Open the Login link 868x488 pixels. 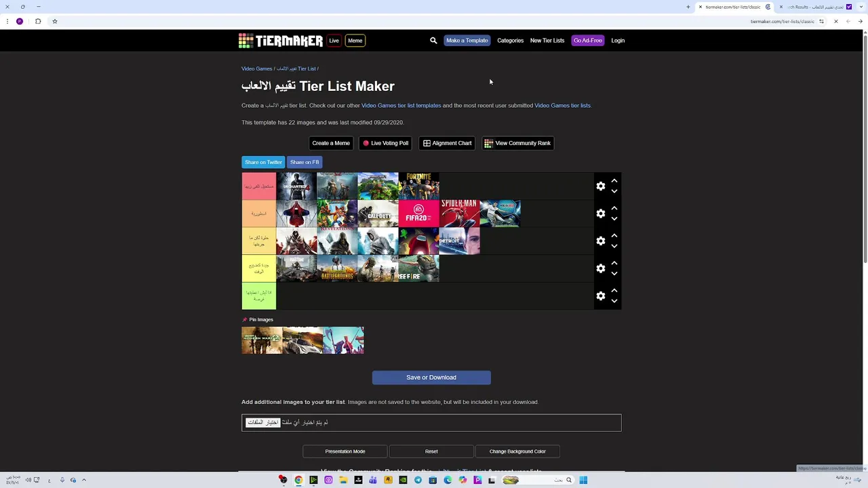(618, 41)
